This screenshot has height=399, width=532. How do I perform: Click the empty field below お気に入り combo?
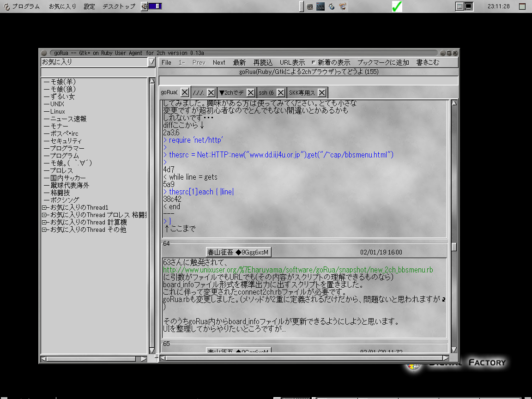(98, 72)
